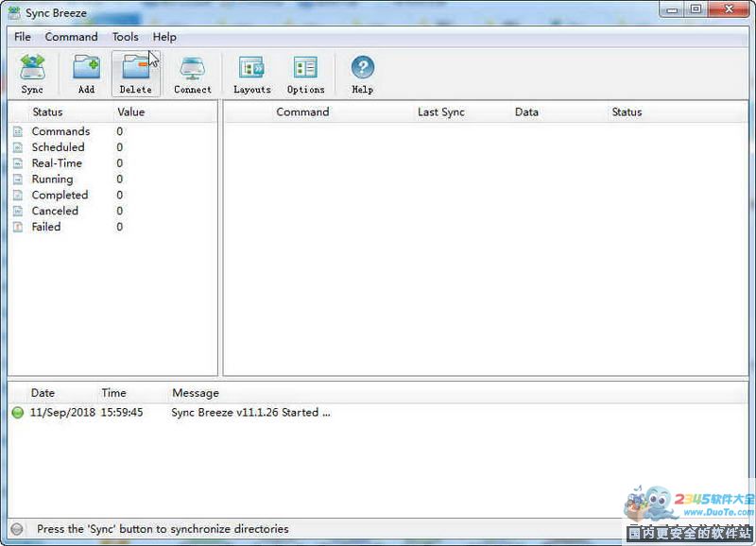
Task: Click the Last Sync column header
Action: [x=441, y=111]
